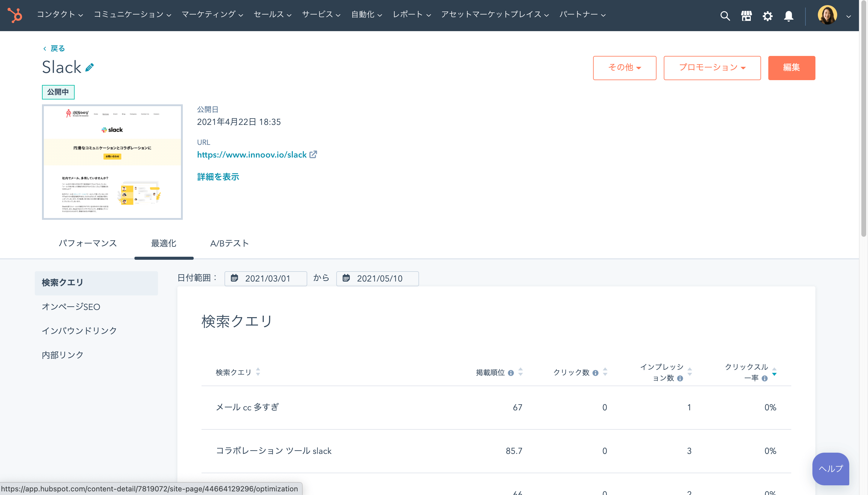The height and width of the screenshot is (495, 868).
Task: Sort table by インプレッション数 arrows
Action: 690,372
